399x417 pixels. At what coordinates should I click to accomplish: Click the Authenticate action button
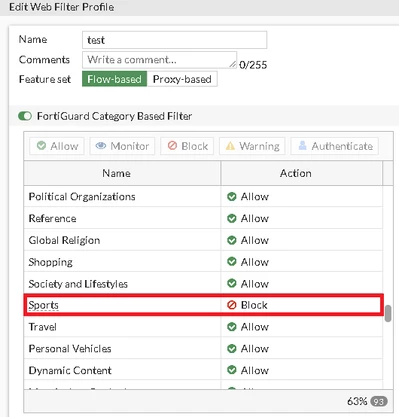point(335,146)
